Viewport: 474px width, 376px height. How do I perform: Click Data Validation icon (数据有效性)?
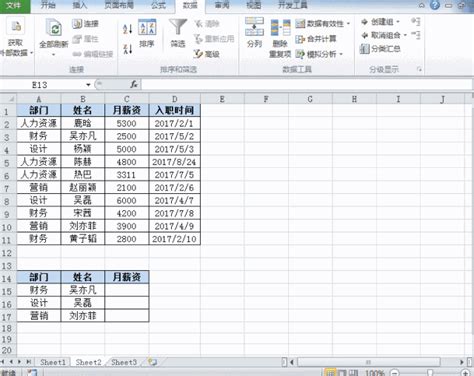[x=300, y=24]
